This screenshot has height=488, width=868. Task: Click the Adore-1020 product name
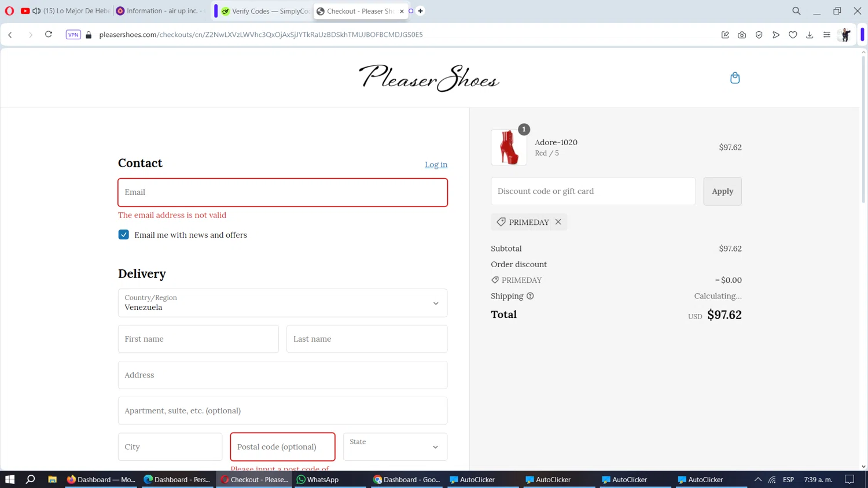coord(556,142)
